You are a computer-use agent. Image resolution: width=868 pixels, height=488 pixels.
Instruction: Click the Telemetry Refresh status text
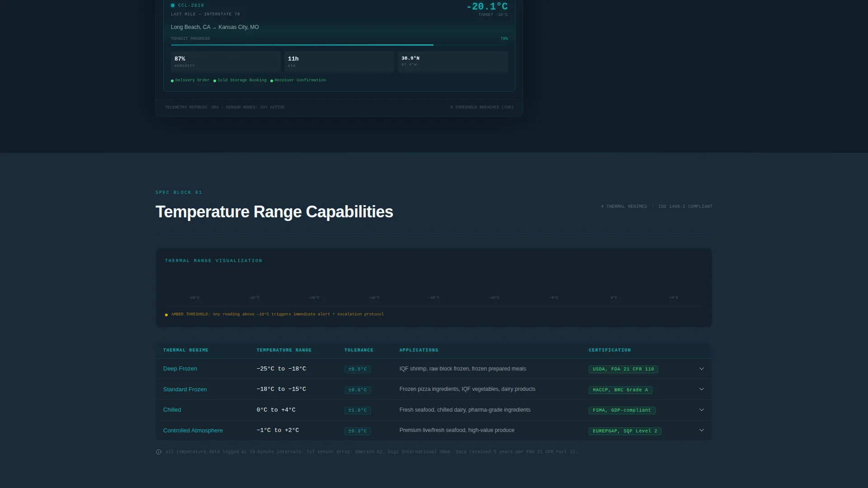coord(225,108)
